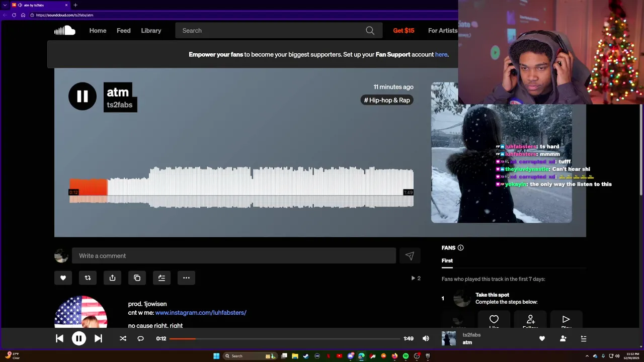Click the Fan Support 'here' link

coord(441,54)
